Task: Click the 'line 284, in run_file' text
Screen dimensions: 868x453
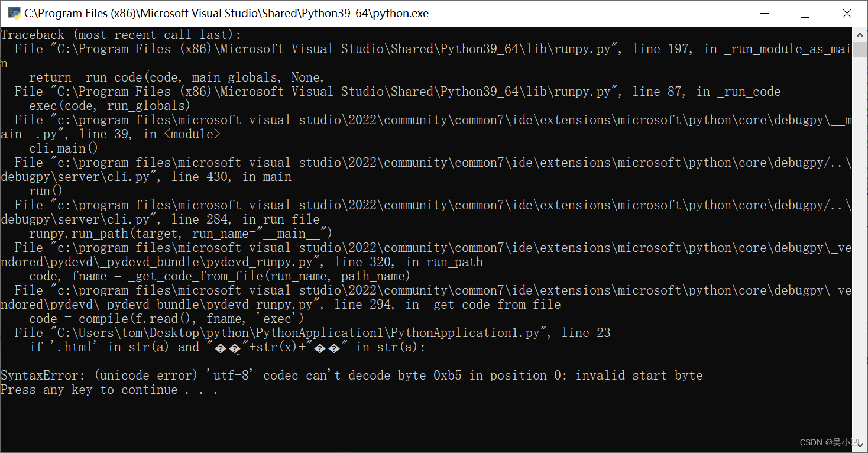Action: click(245, 219)
